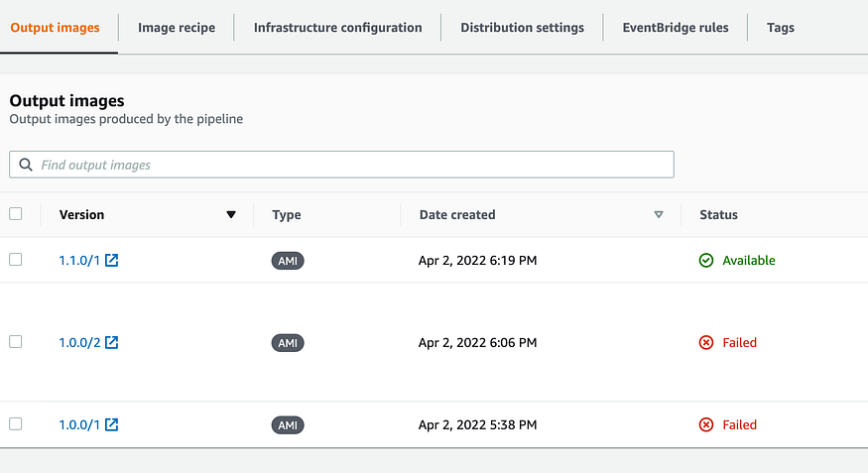The width and height of the screenshot is (868, 473).
Task: Click the green Available status checkmark icon
Action: [706, 261]
